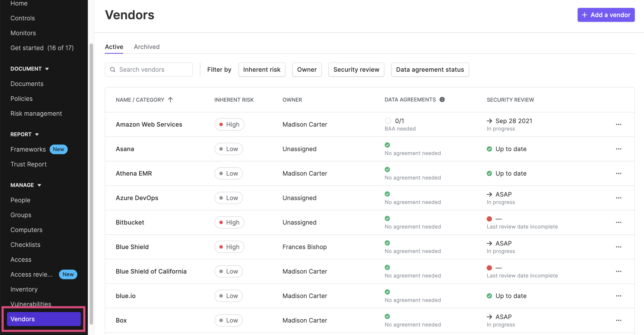Click the Inherent Risk column header
The width and height of the screenshot is (644, 335).
point(234,99)
